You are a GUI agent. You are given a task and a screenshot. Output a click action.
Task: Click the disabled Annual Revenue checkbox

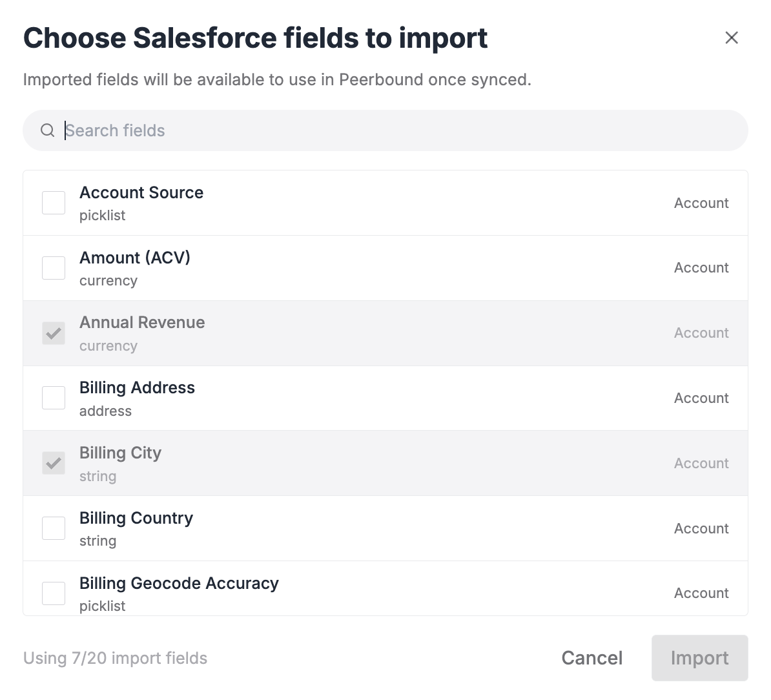pos(54,333)
